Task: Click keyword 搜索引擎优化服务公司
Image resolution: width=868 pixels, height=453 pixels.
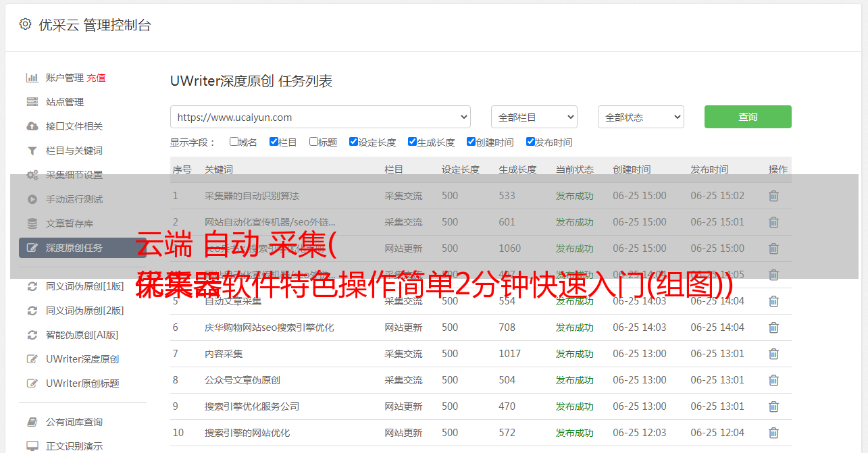Action: [252, 406]
